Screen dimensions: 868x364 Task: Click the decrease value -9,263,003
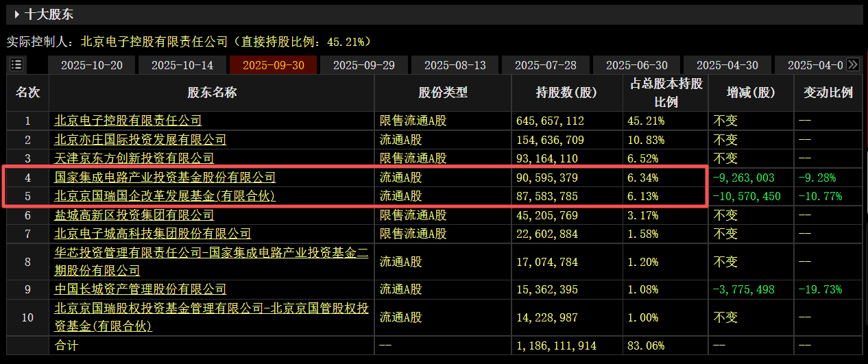(x=744, y=178)
